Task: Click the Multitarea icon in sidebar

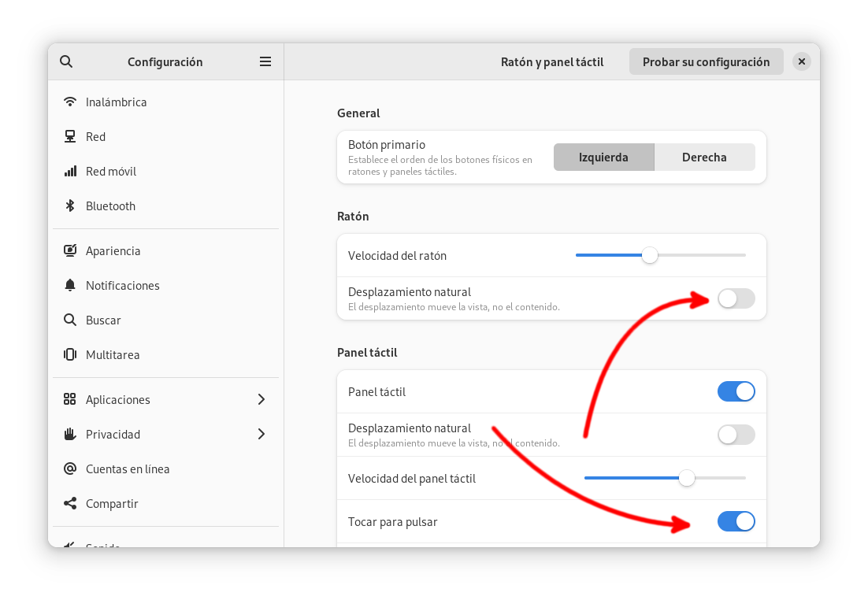Action: click(x=70, y=355)
